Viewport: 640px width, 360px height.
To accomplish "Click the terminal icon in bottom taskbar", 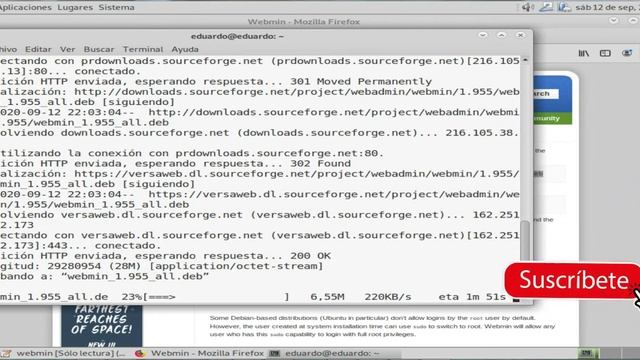I will (275, 353).
